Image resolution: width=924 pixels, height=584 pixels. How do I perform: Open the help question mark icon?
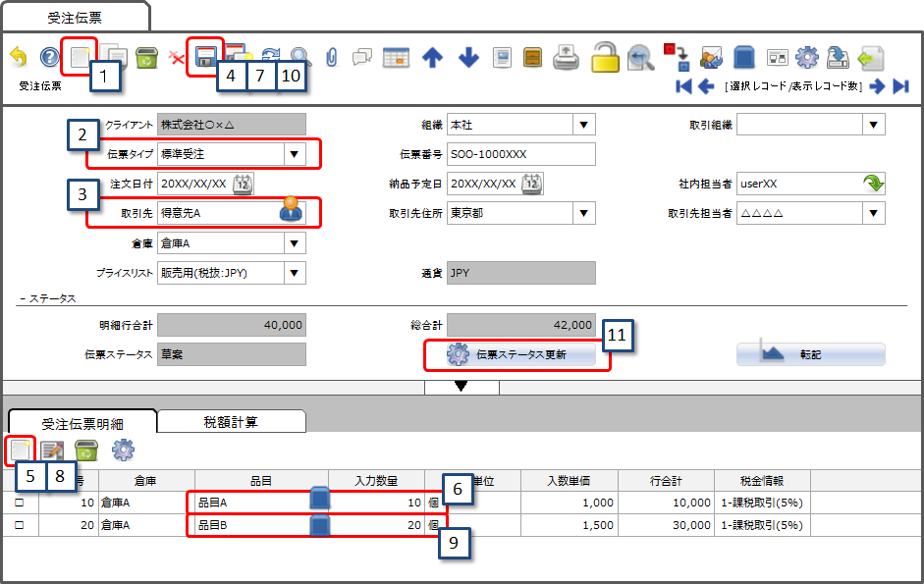point(49,57)
